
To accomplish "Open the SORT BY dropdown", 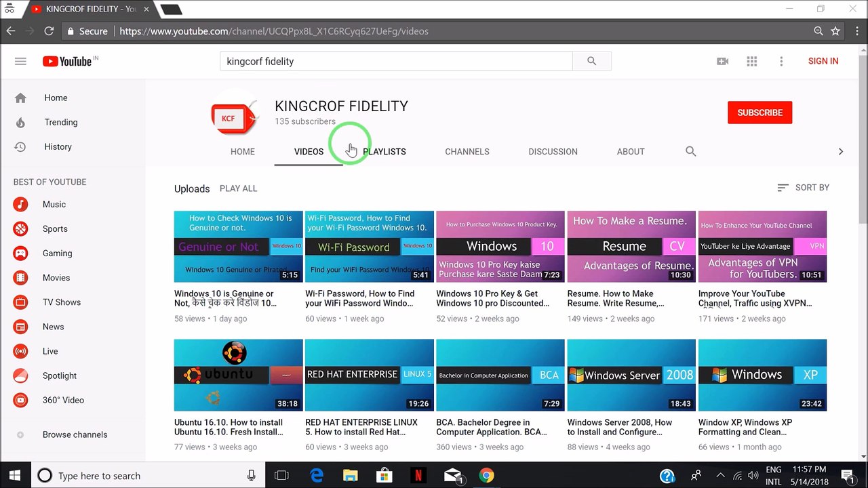I will pos(803,188).
